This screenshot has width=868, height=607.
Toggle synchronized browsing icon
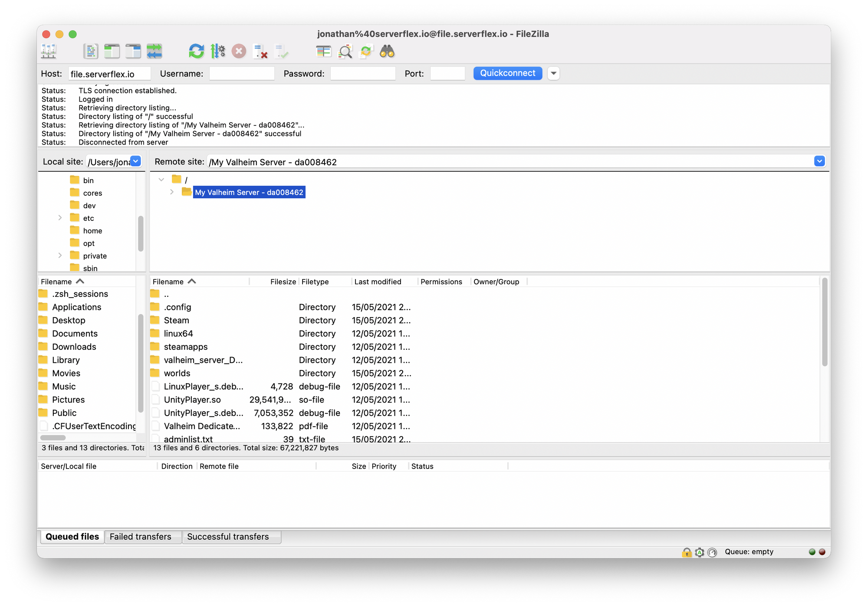(366, 51)
